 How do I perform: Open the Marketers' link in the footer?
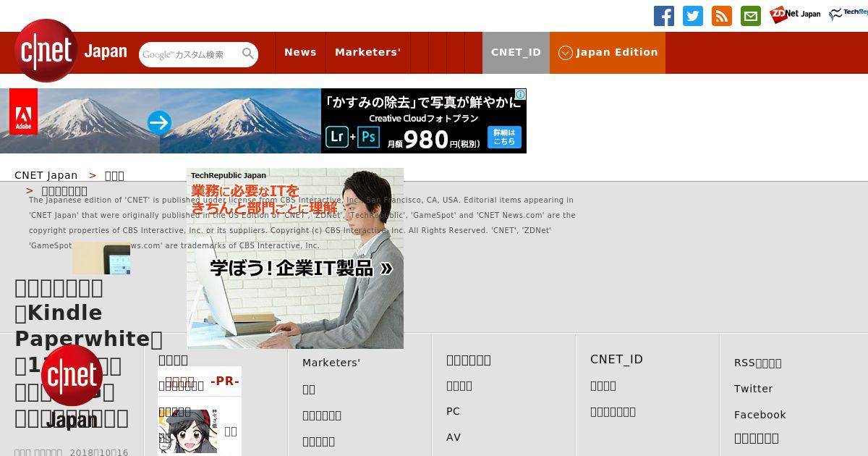pyautogui.click(x=331, y=363)
